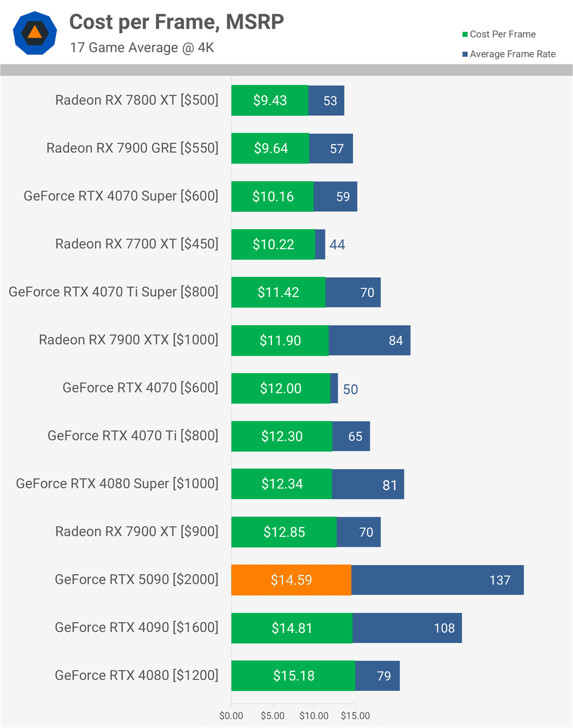
Task: Select the blue 84 frame rate bar
Action: [369, 340]
